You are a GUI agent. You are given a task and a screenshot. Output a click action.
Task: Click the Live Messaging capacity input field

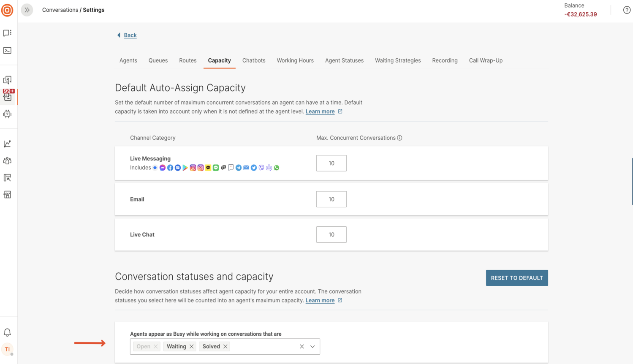click(x=331, y=163)
